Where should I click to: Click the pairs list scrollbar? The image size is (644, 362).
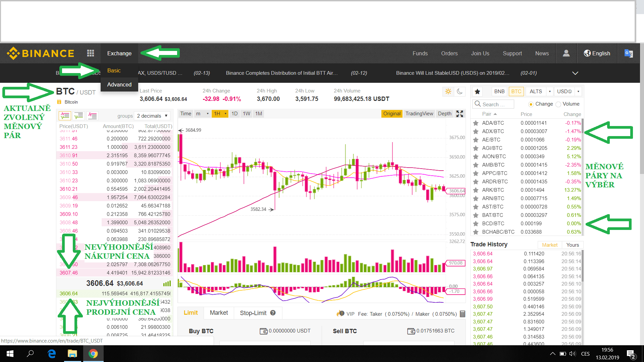tap(583, 127)
